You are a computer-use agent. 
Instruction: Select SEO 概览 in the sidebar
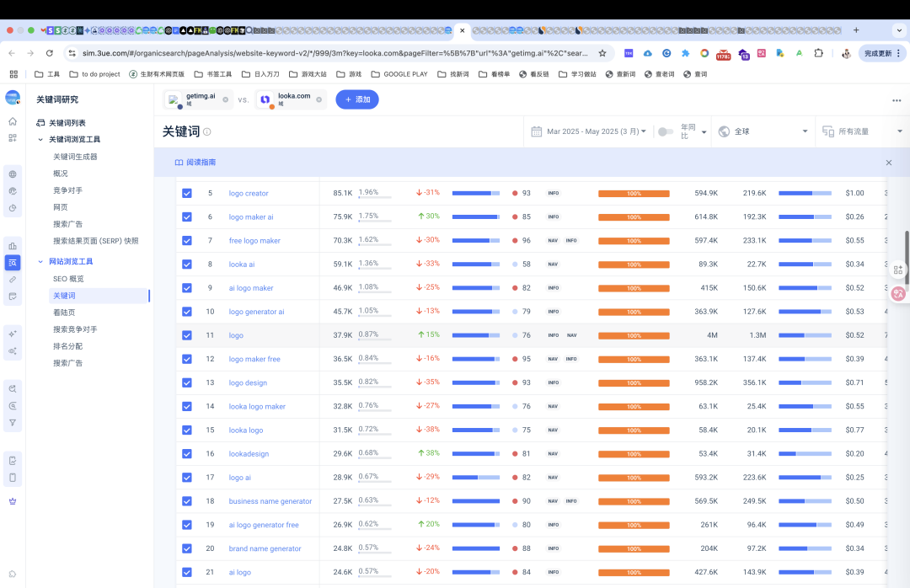tap(68, 279)
